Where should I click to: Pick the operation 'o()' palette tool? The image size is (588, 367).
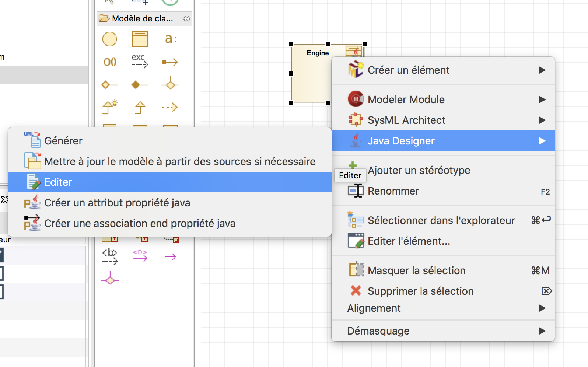[110, 62]
